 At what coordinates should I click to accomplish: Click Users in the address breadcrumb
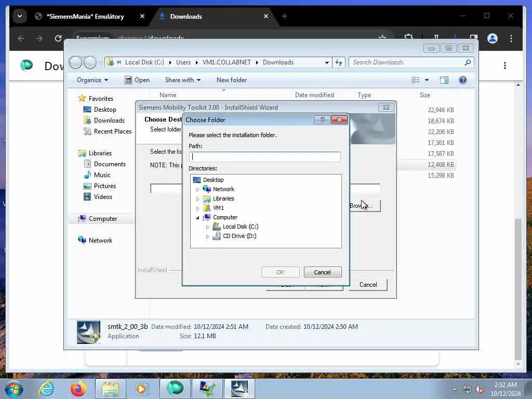[x=183, y=62]
